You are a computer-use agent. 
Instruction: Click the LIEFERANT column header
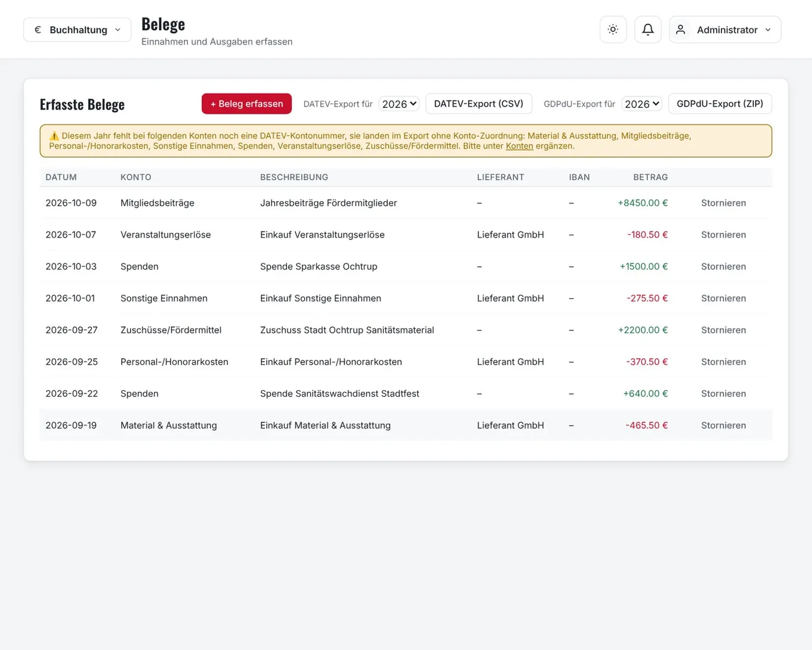click(501, 177)
